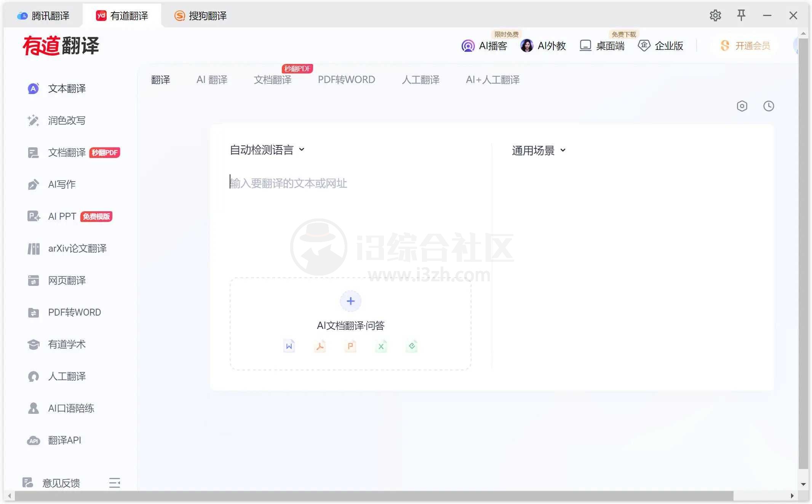
Task: Click the 文本翻译 sidebar icon
Action: click(x=34, y=89)
